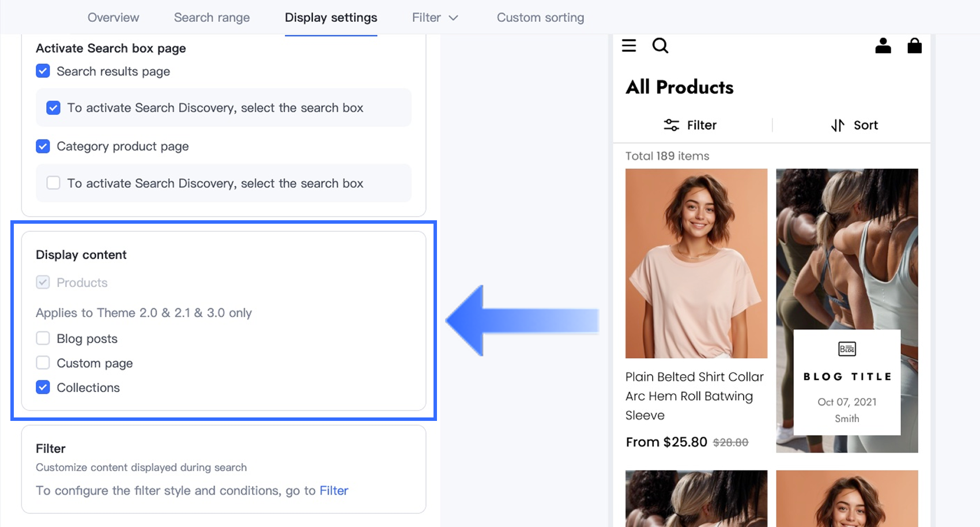
Task: Open the shopping bag cart icon
Action: coord(914,46)
